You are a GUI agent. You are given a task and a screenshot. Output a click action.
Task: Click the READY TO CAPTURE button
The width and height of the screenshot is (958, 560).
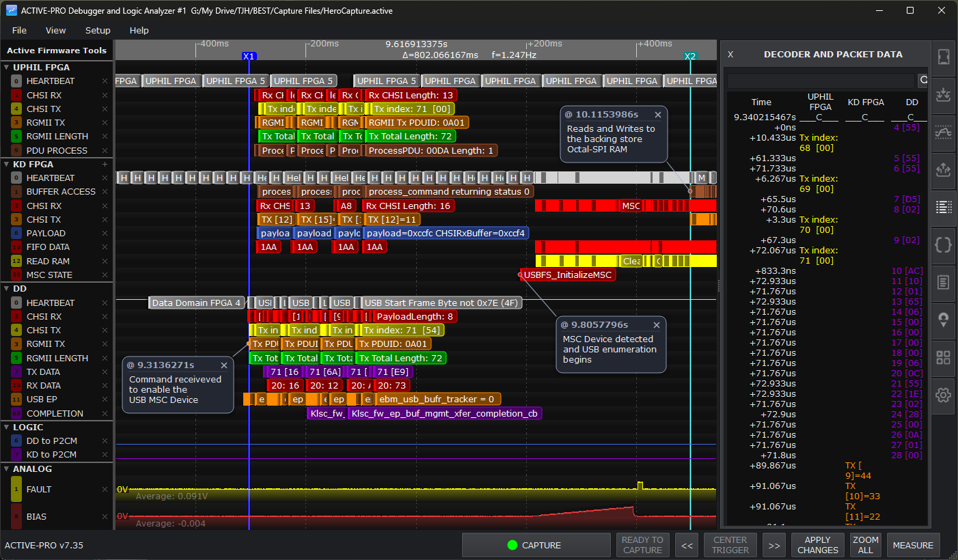pyautogui.click(x=642, y=545)
